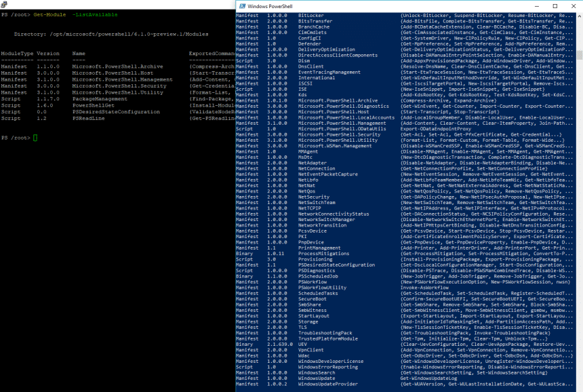Click 'WindowsDeveloperLicense' in PowerShell window

tap(331, 361)
